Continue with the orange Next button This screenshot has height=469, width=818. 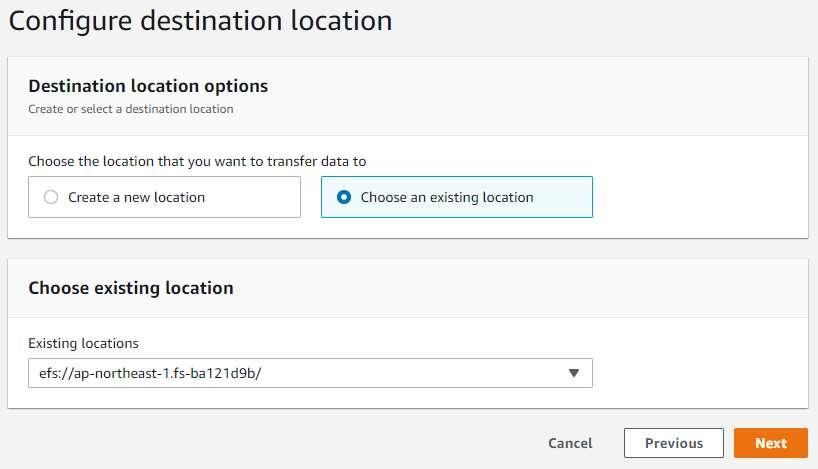click(771, 443)
